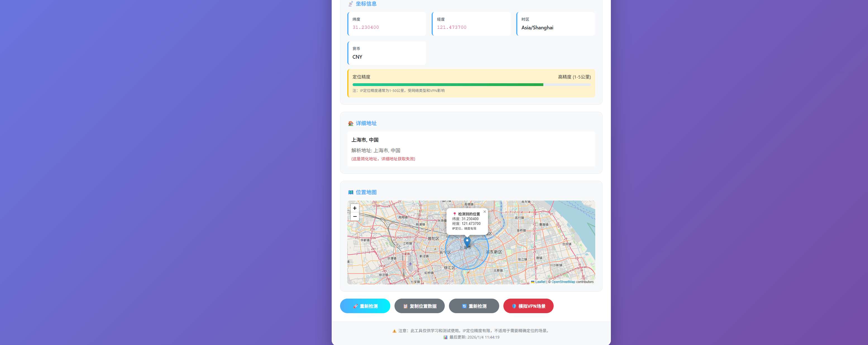Click the warning triangle icon in footer
868x345 pixels.
coord(394,331)
